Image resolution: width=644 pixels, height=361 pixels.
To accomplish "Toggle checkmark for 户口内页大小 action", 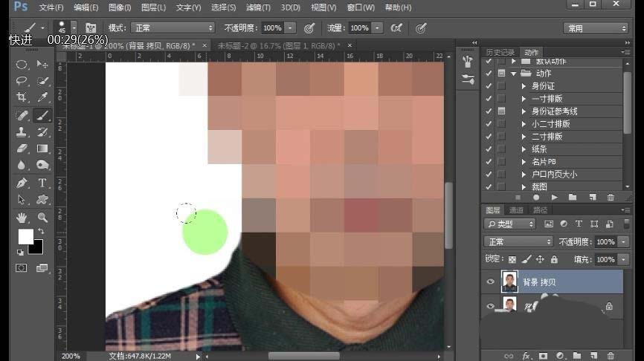I will pos(489,175).
